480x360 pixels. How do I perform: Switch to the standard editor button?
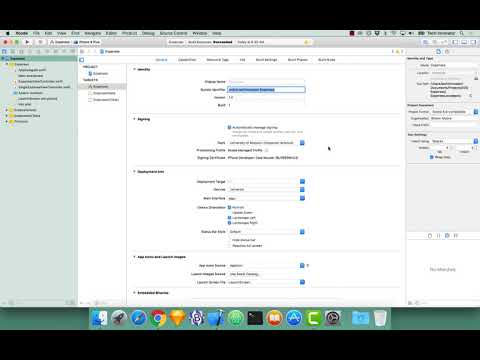425,42
